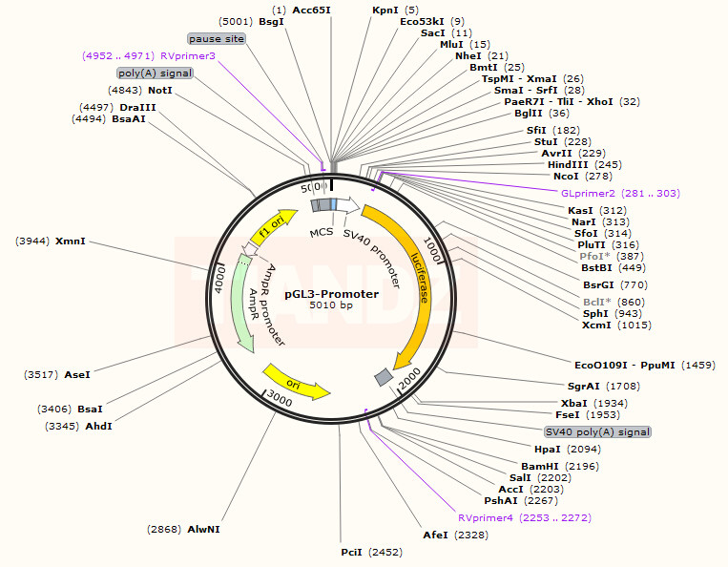
Task: Select the RVprimer3 primer label
Action: click(x=187, y=56)
